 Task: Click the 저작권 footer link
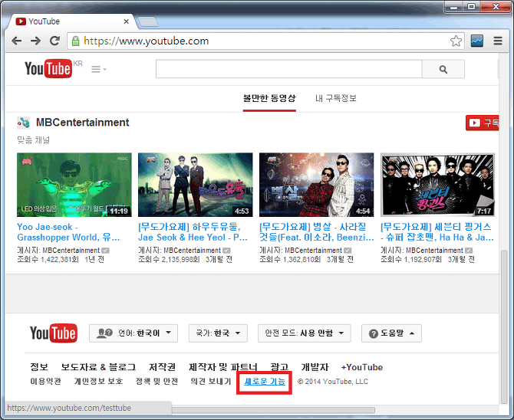click(x=163, y=367)
